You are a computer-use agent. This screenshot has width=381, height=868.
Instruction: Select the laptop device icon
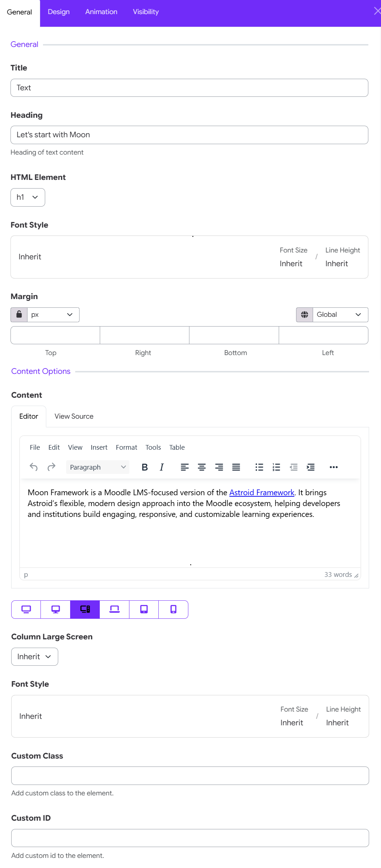pyautogui.click(x=115, y=609)
